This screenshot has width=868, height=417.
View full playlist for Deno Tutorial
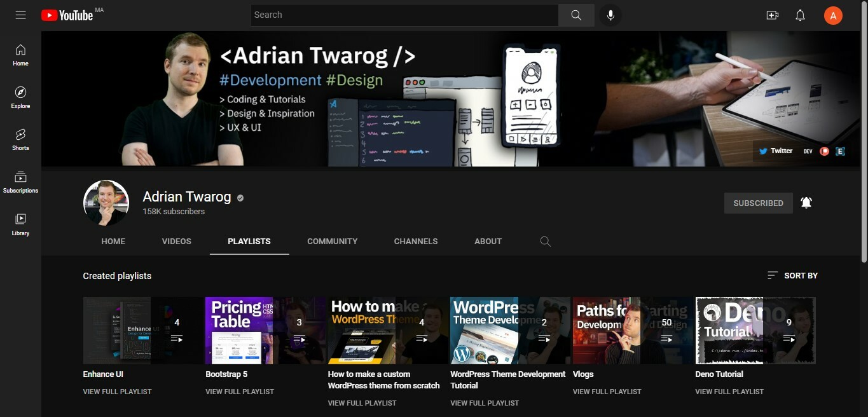point(729,391)
